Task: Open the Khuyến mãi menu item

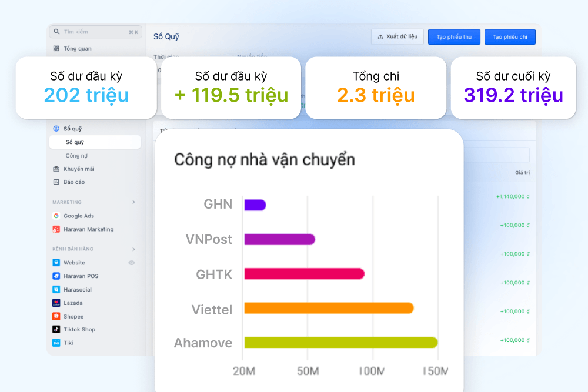Action: click(79, 169)
